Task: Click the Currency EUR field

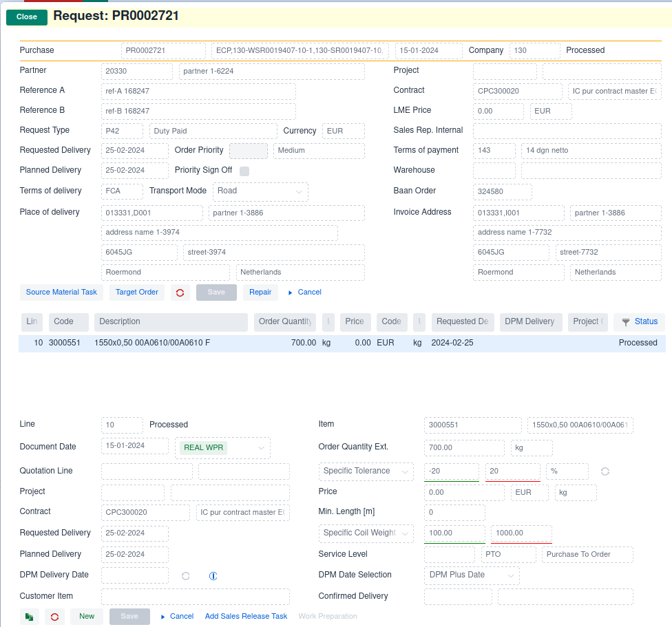Action: click(x=344, y=131)
